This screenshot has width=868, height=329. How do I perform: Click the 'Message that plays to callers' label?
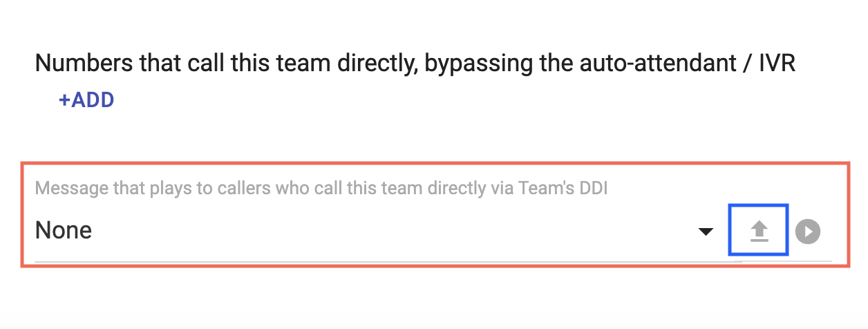tap(321, 188)
